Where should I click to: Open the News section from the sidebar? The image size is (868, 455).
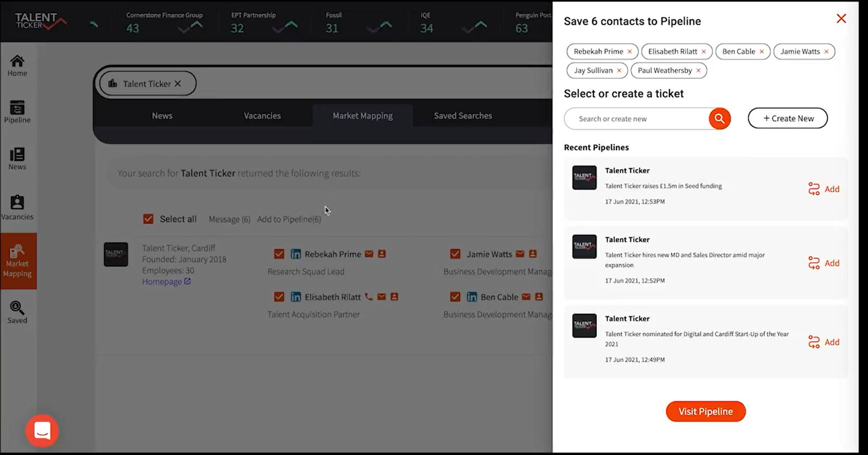click(17, 159)
